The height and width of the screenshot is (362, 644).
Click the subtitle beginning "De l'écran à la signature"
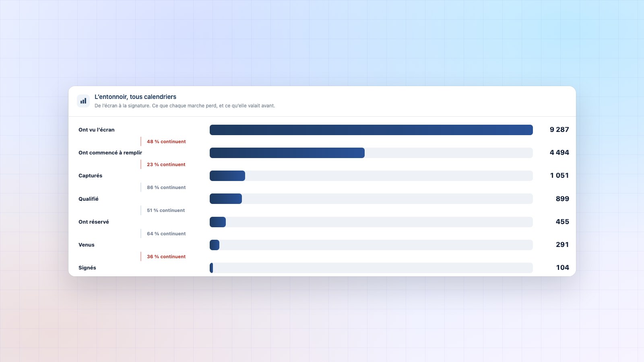click(185, 106)
